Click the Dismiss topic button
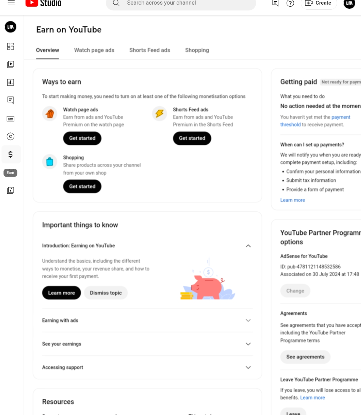Screen dimensions: 361x415 pos(106,293)
